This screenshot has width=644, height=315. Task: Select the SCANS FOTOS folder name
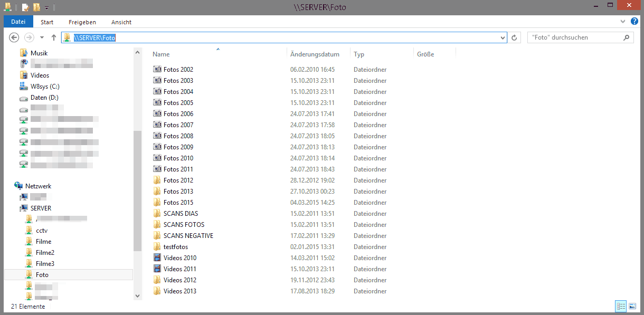coord(184,224)
